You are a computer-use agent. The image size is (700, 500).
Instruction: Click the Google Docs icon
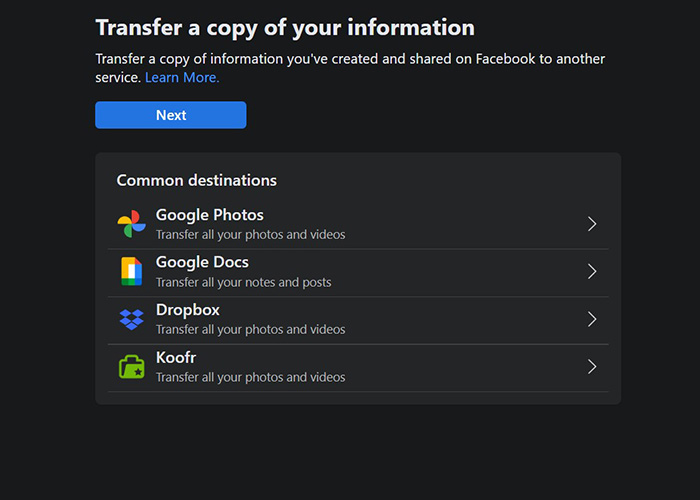click(132, 271)
